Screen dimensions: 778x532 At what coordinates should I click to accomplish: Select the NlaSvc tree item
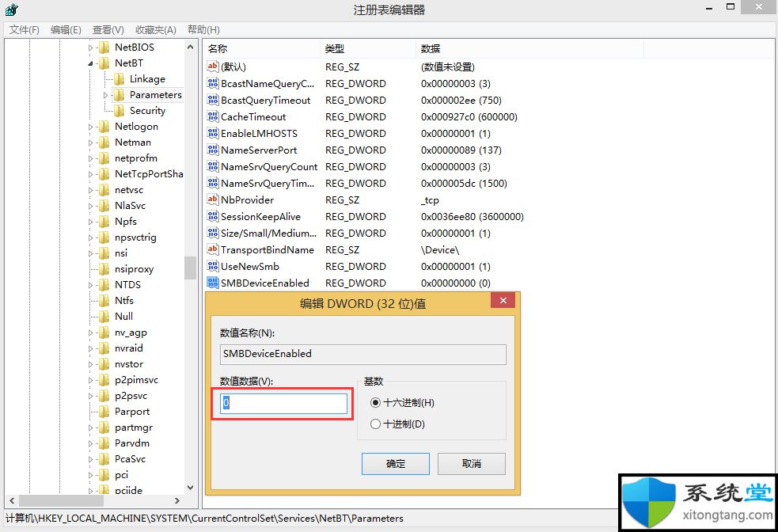(x=130, y=206)
